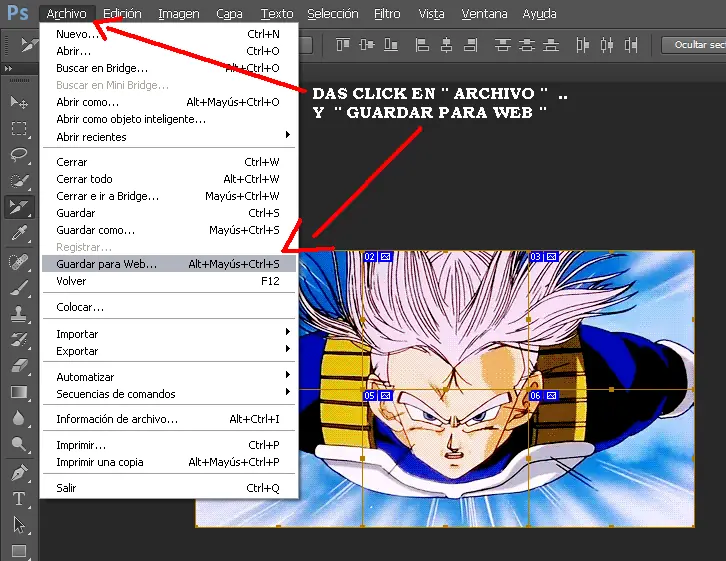Choose Guardar (Ctrl+S) menu entry
This screenshot has height=561, width=726.
[169, 213]
